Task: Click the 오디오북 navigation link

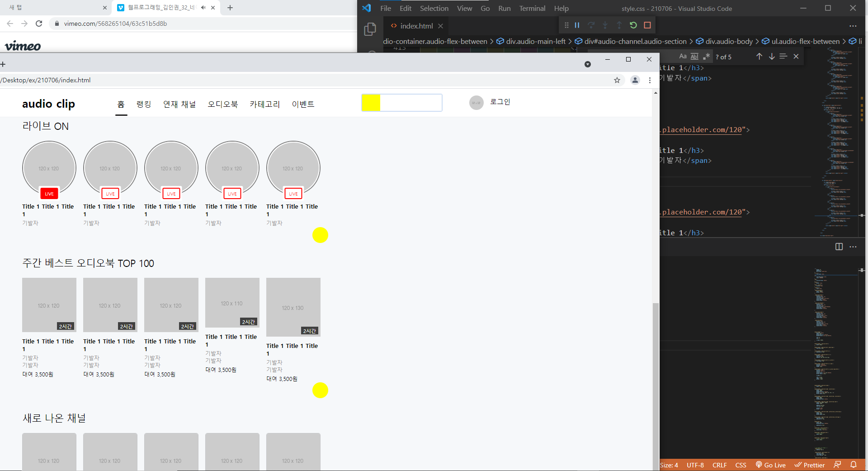Action: (222, 104)
